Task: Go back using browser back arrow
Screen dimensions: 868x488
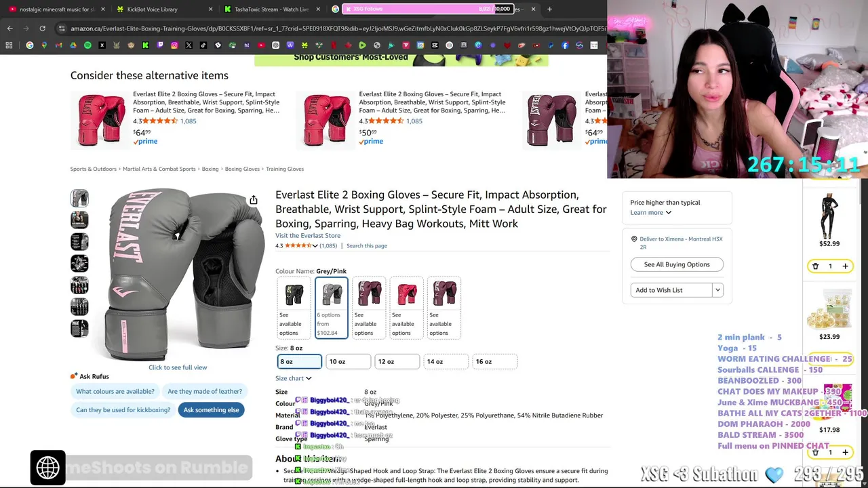Action: click(x=9, y=28)
